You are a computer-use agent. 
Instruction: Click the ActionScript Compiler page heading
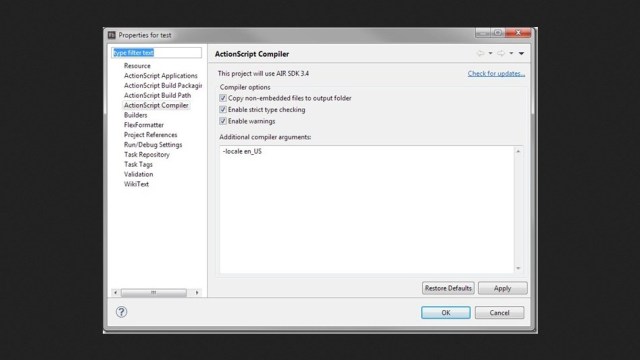point(252,54)
